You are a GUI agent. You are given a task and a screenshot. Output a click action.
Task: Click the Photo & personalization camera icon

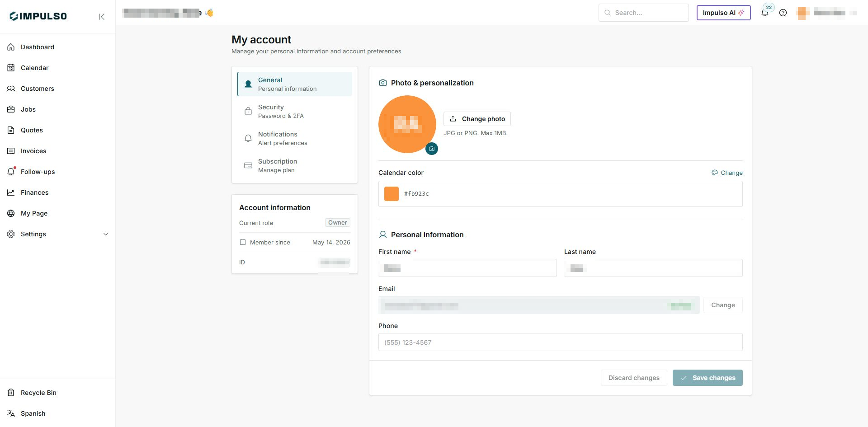pyautogui.click(x=383, y=83)
